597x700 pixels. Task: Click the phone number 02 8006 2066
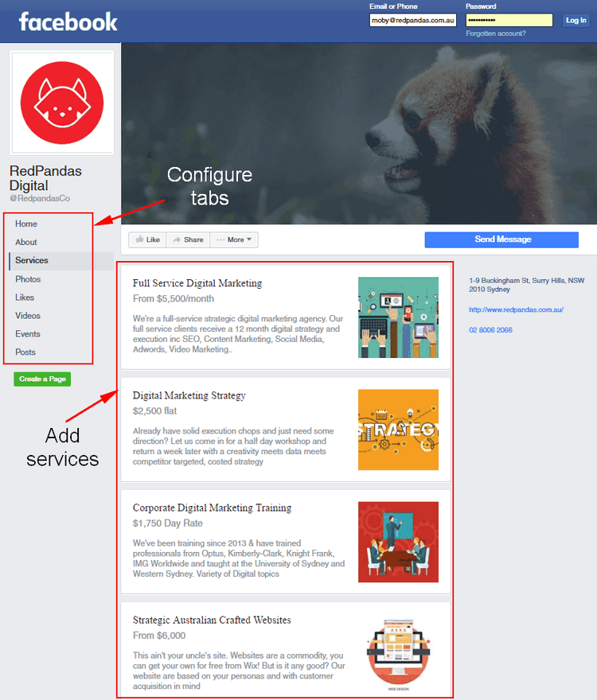pyautogui.click(x=490, y=330)
